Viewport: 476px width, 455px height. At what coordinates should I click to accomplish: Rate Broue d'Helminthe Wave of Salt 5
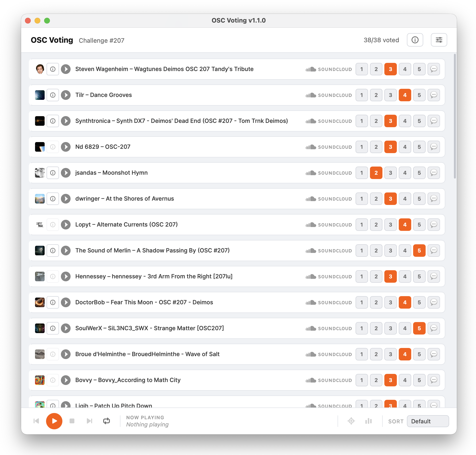click(419, 354)
